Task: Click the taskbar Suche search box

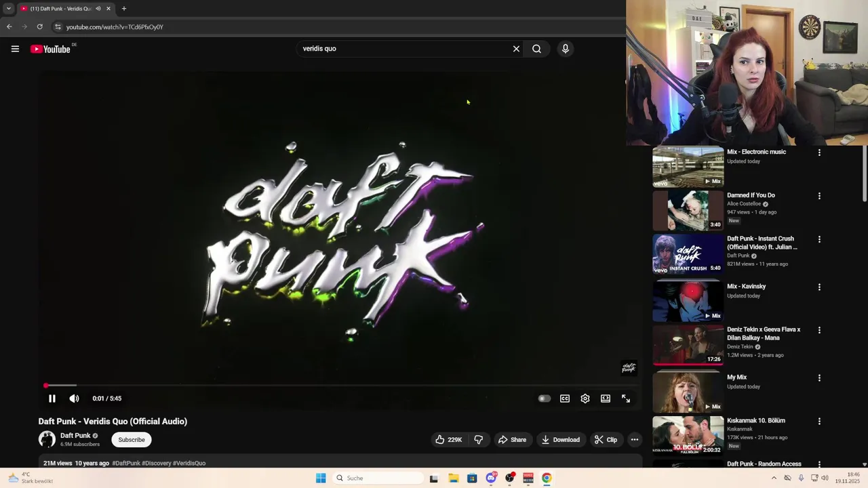Action: click(x=379, y=478)
